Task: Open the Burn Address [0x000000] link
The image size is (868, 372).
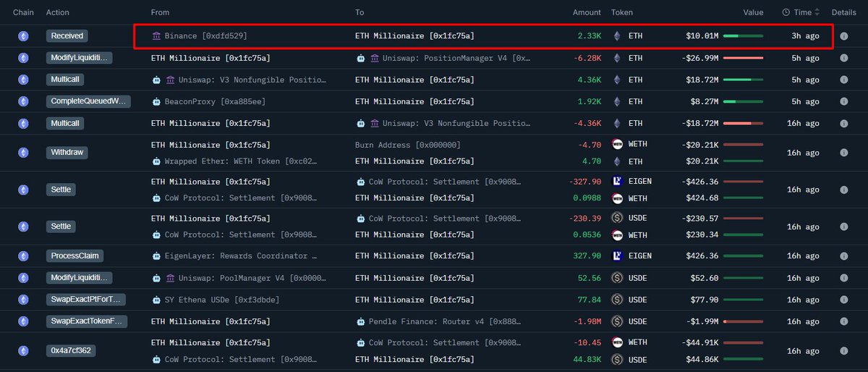Action: tap(407, 145)
